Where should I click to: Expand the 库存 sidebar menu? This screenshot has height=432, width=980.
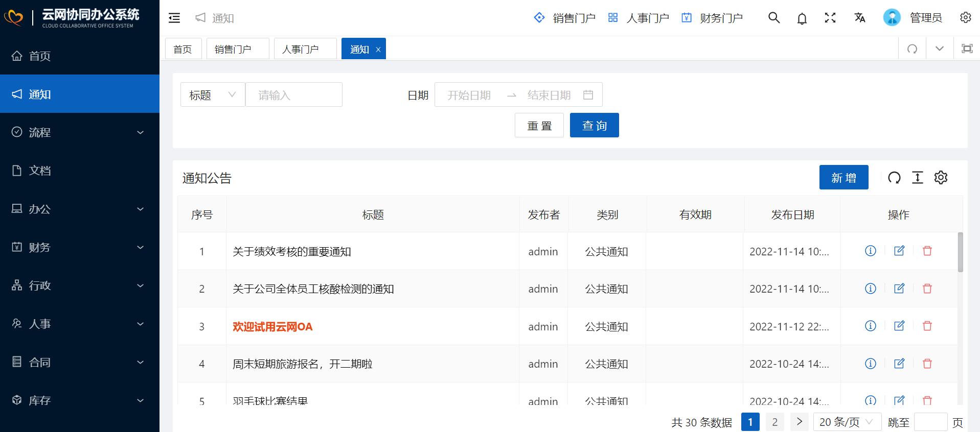coord(80,400)
